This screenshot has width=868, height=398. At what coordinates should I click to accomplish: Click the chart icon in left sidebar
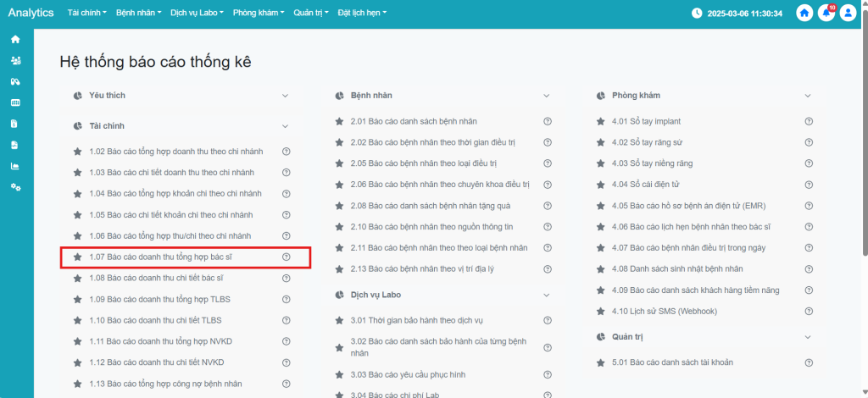click(14, 166)
